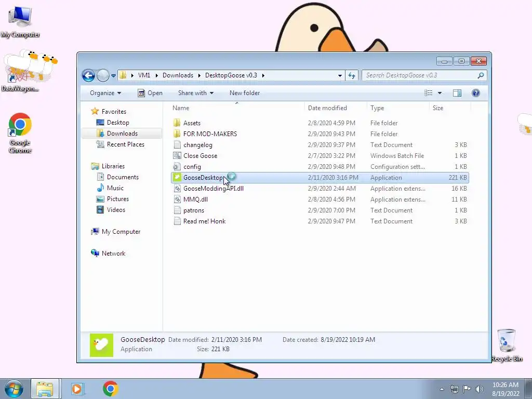Viewport: 532px width, 399px height.
Task: Toggle the preview pane button
Action: pyautogui.click(x=457, y=93)
